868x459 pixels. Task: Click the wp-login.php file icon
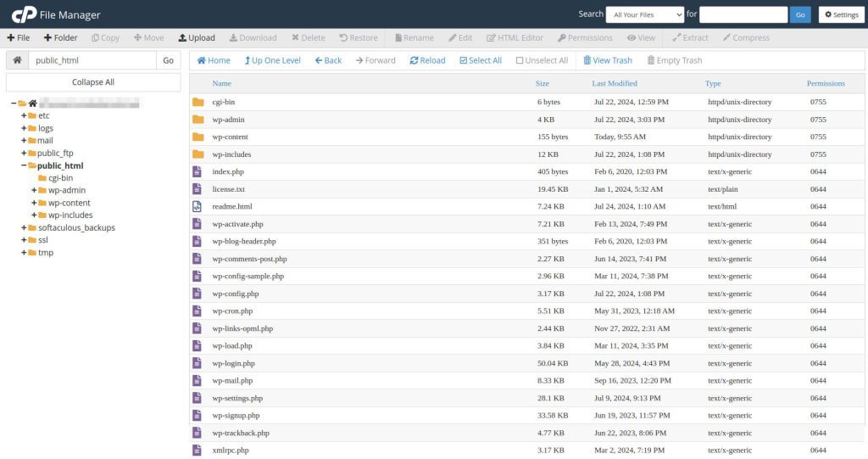[197, 363]
